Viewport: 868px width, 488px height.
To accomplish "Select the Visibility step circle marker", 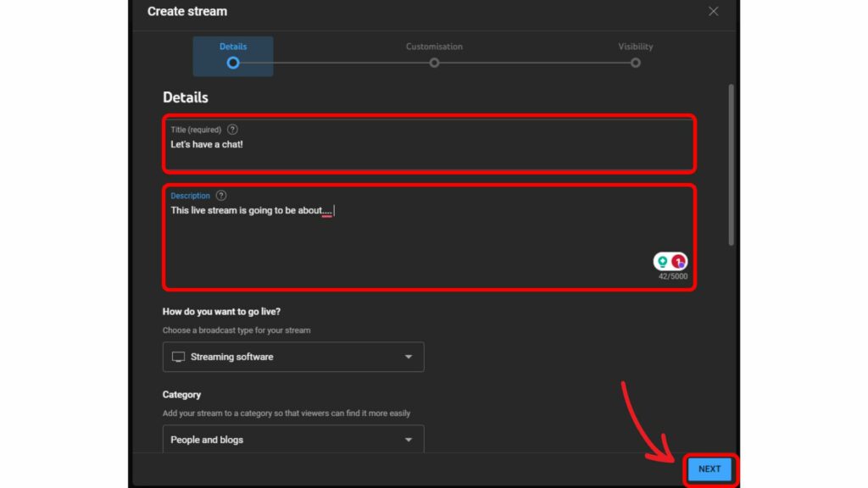I will point(635,63).
